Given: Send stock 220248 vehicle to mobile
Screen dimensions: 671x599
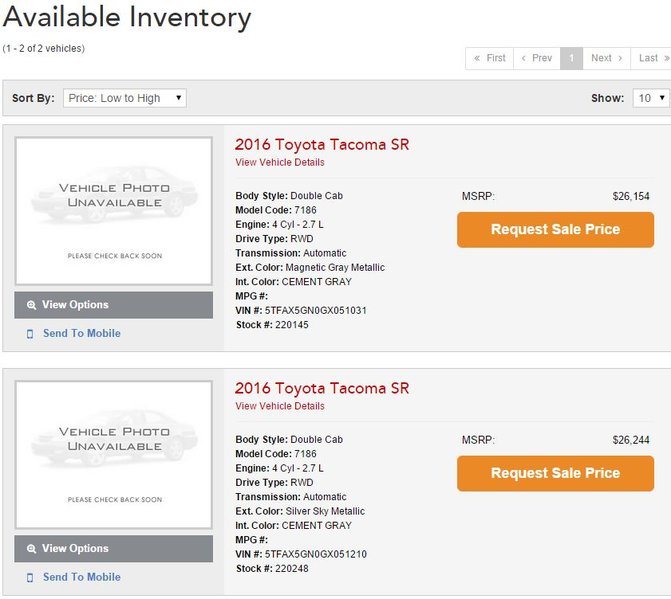Looking at the screenshot, I should pyautogui.click(x=81, y=577).
